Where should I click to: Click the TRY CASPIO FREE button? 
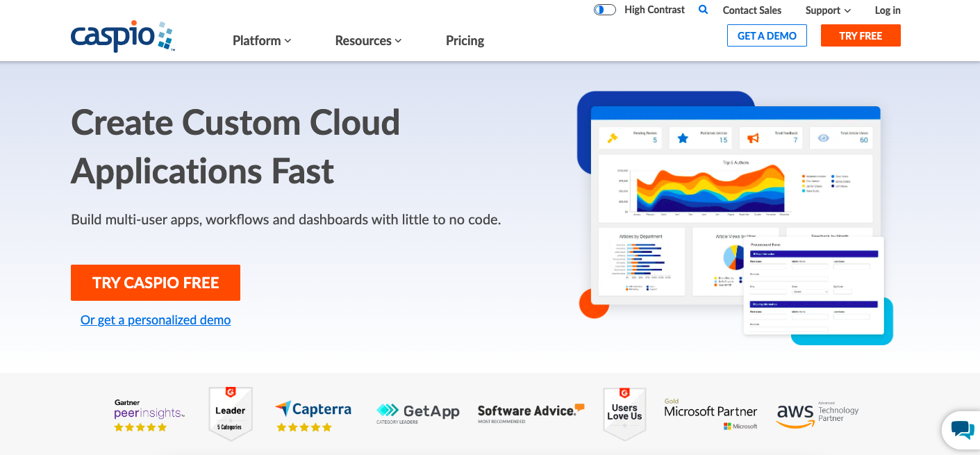click(156, 283)
